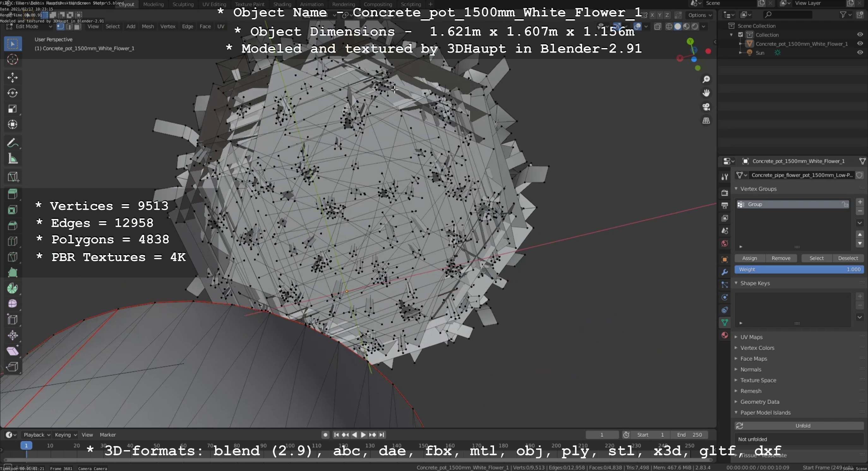Click the Assign vertex group button
Screen dimensions: 868x471
point(749,258)
